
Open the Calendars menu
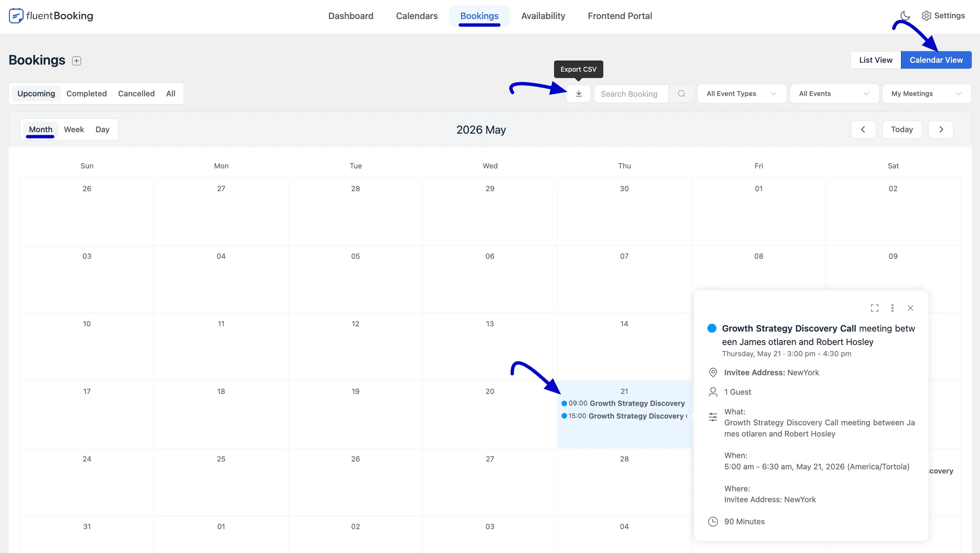click(417, 16)
